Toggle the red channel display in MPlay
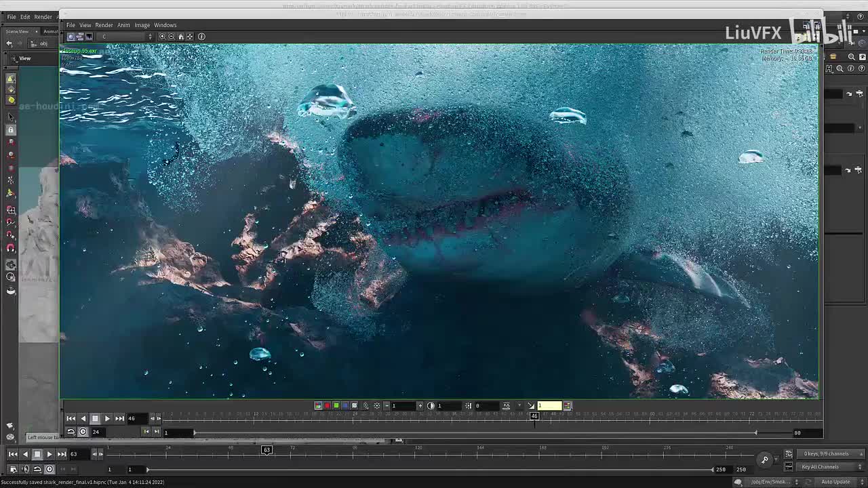Image resolution: width=868 pixels, height=488 pixels. 327,406
